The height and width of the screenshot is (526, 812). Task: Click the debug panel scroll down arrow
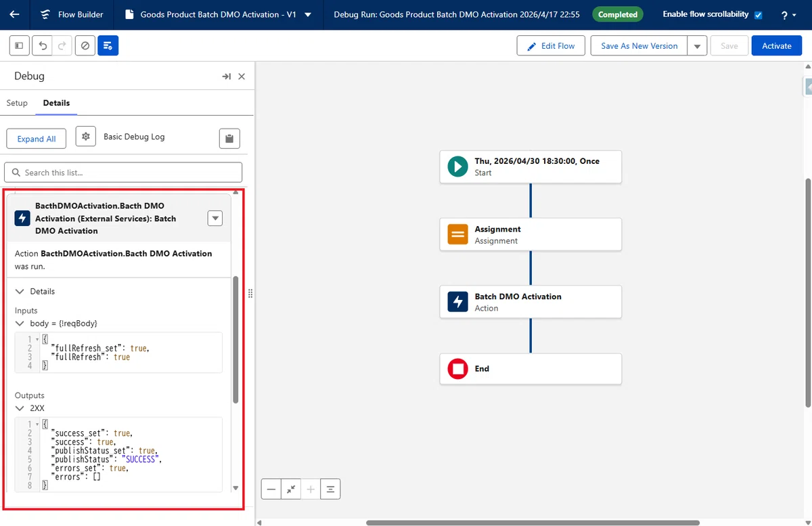235,487
